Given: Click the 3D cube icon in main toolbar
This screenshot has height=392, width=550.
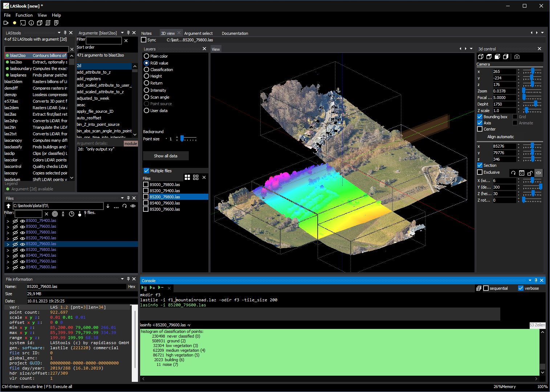Looking at the screenshot, I should pos(40,23).
